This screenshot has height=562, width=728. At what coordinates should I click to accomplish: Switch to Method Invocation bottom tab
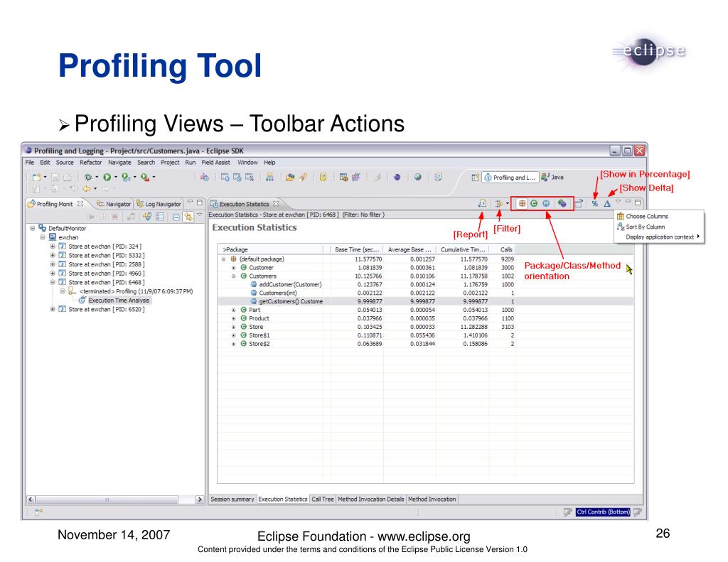(432, 499)
